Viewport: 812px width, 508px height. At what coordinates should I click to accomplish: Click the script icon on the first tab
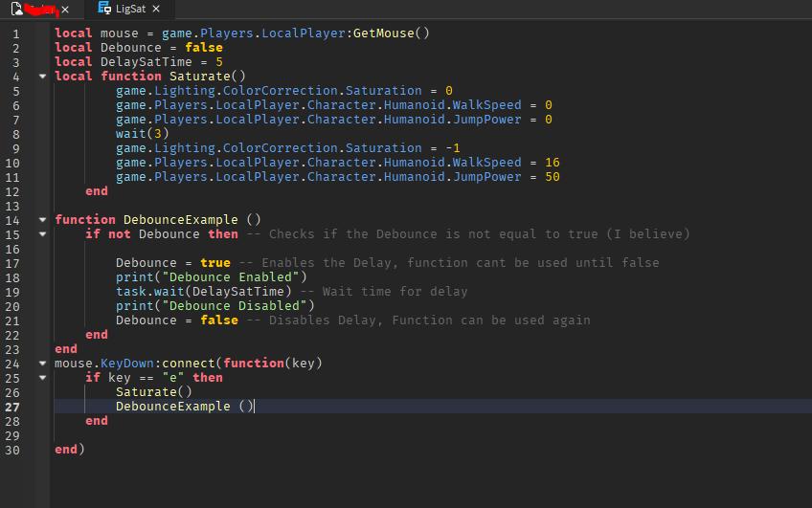(x=17, y=9)
